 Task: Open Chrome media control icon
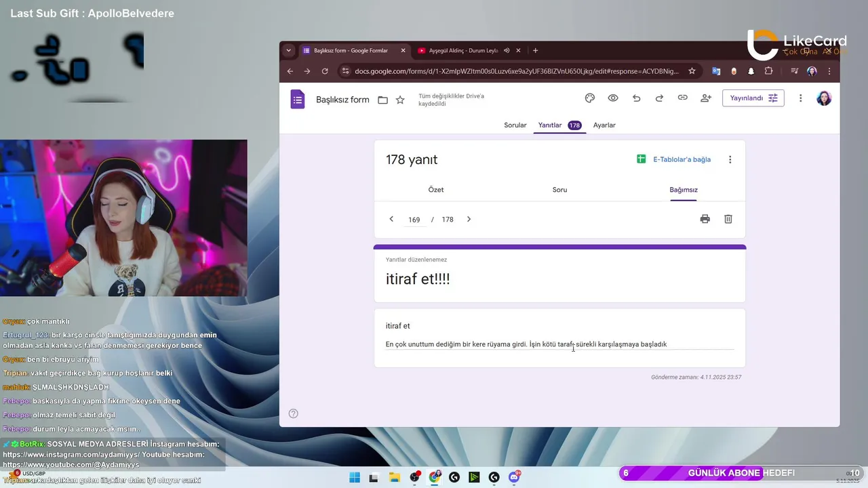pyautogui.click(x=795, y=71)
